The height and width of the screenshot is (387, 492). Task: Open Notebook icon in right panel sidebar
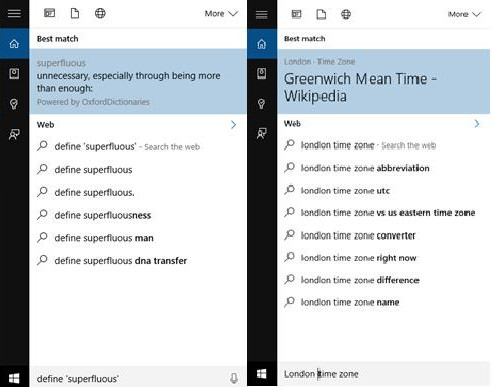click(262, 73)
